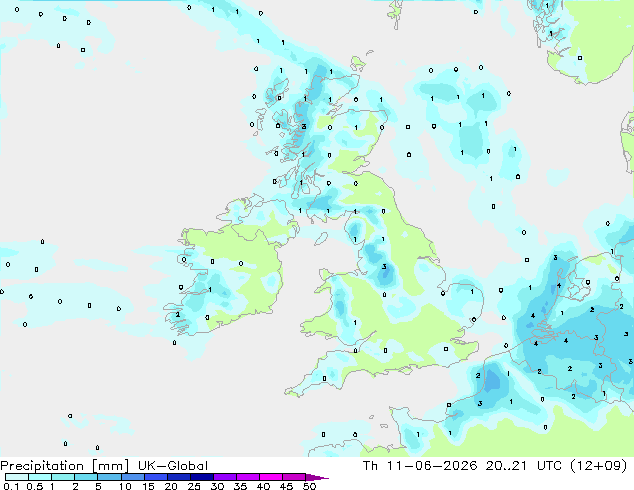Viewport: 634px width, 490px height.
Task: Click the '25' legend scale label
Action: point(194,486)
